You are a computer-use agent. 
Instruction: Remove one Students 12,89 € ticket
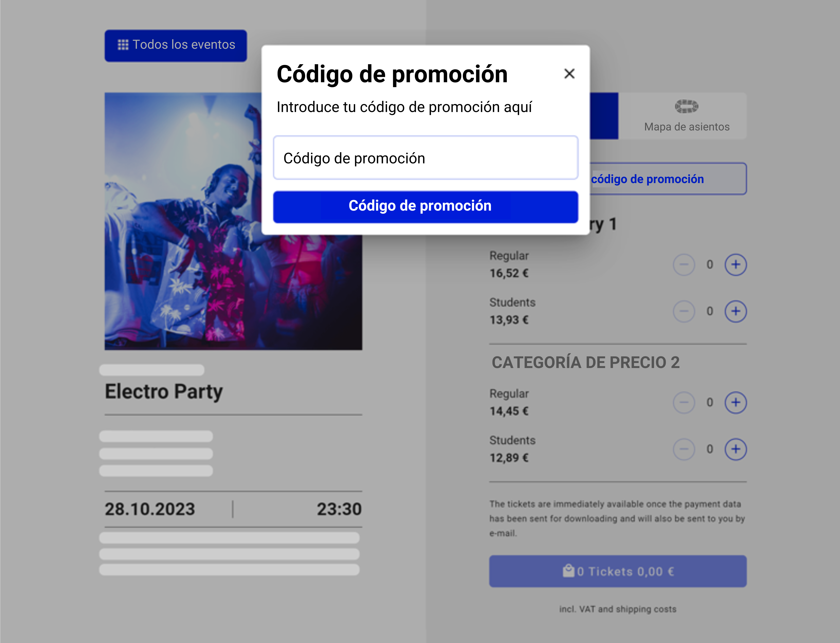click(x=684, y=449)
